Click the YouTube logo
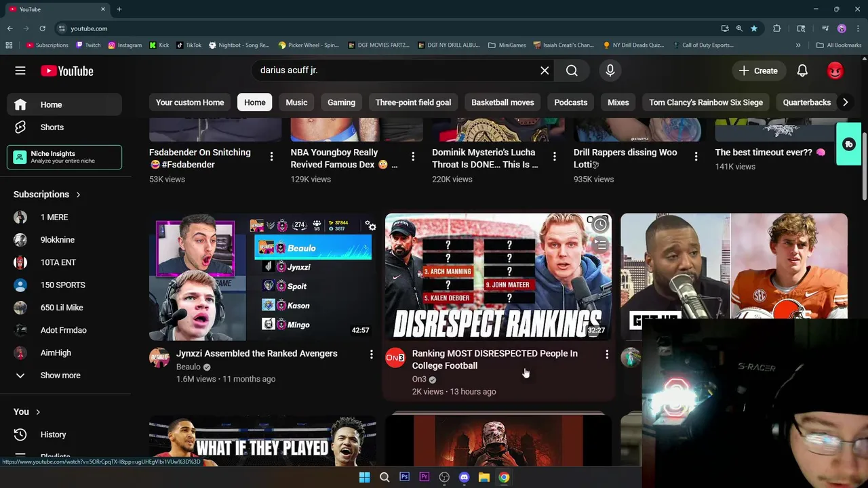 66,70
